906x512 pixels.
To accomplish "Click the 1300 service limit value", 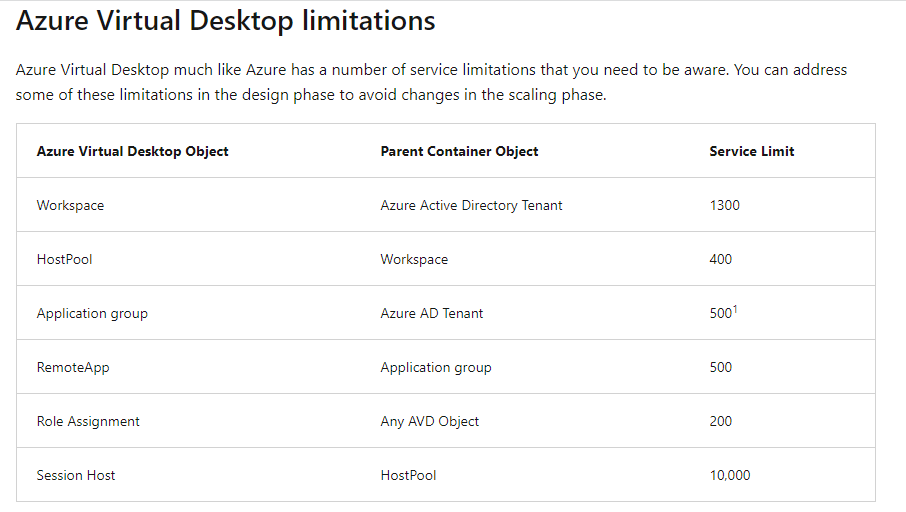I will (x=725, y=206).
